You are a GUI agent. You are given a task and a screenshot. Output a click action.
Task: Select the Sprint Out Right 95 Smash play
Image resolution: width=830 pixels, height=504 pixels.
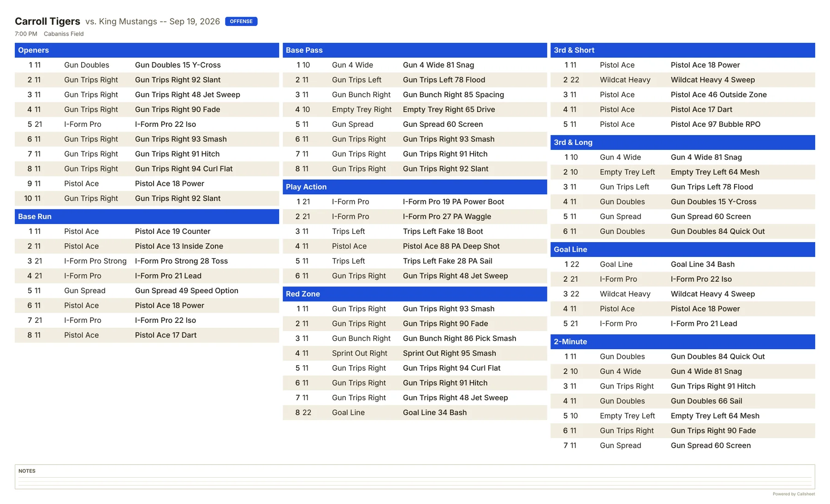[x=449, y=353]
